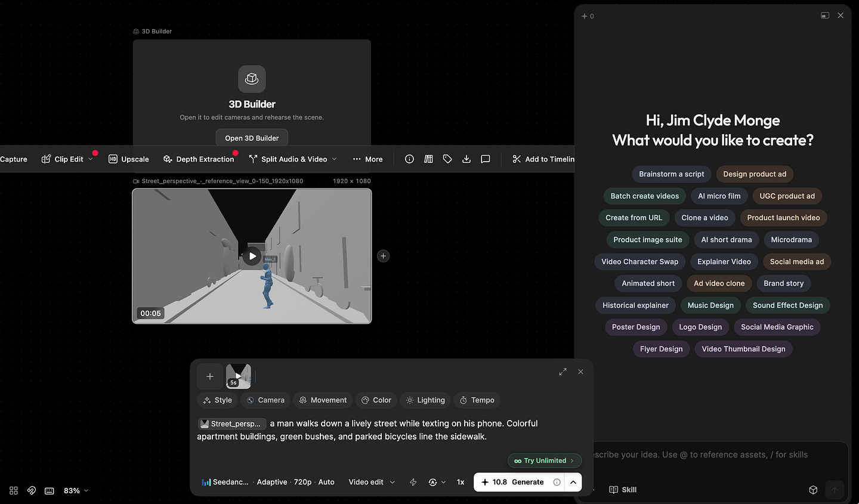This screenshot has height=504, width=859.
Task: Click the download icon in the clip toolbar
Action: coord(466,159)
